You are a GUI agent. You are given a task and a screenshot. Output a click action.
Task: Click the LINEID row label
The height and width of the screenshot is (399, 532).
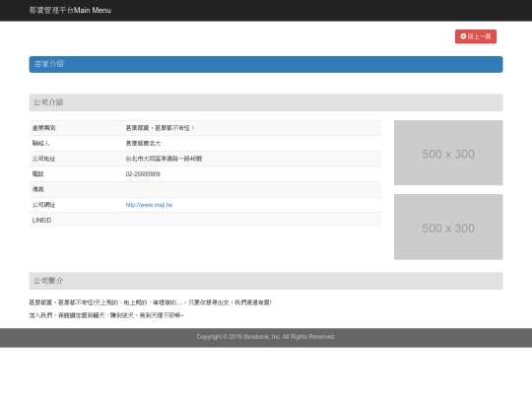pos(41,221)
